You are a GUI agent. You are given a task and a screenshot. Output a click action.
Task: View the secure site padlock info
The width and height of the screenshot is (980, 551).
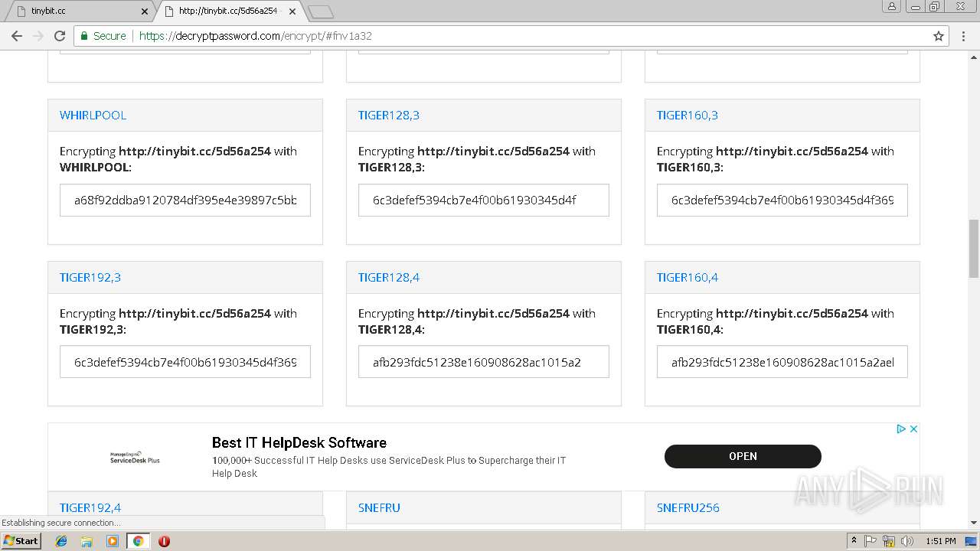[85, 36]
